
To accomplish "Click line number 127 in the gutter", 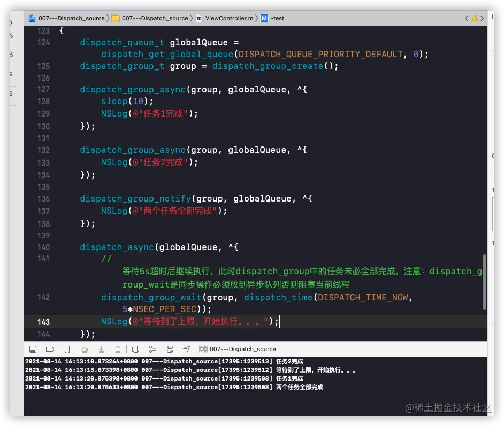I will click(x=43, y=89).
